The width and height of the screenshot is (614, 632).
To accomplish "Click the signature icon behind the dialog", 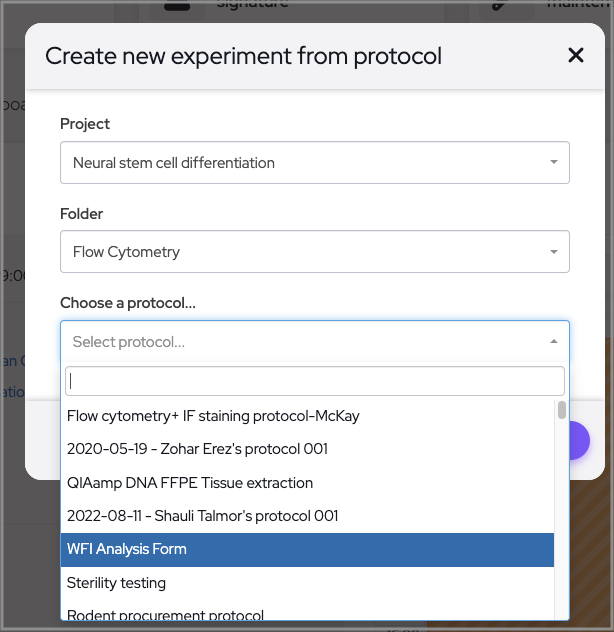I will 176,5.
